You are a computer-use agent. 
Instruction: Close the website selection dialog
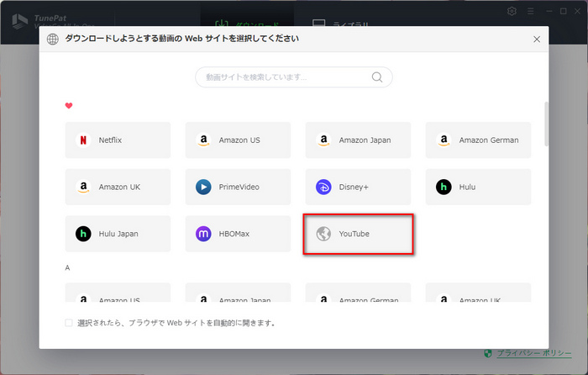537,39
